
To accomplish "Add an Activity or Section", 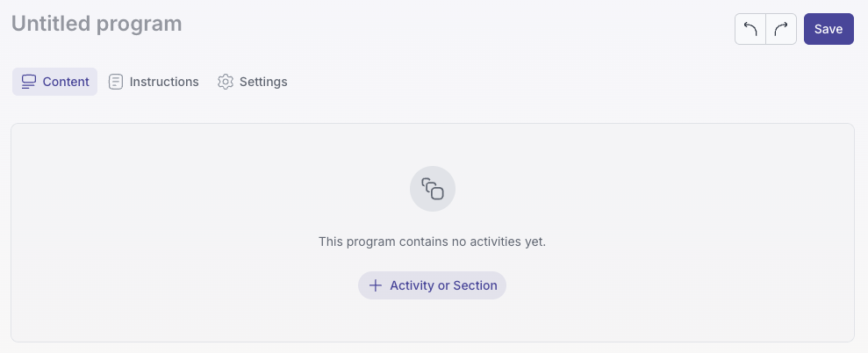I will pyautogui.click(x=433, y=285).
